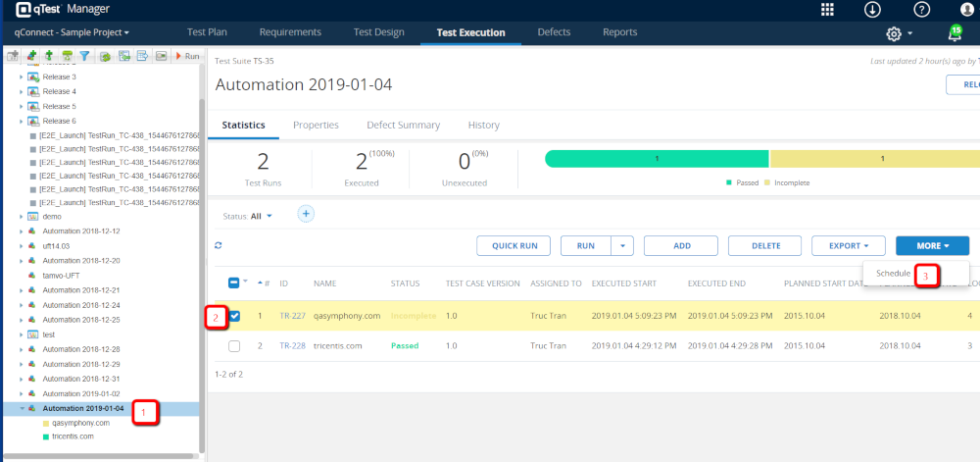Choose Schedule from the More menu
The width and height of the screenshot is (980, 462).
[x=893, y=274]
